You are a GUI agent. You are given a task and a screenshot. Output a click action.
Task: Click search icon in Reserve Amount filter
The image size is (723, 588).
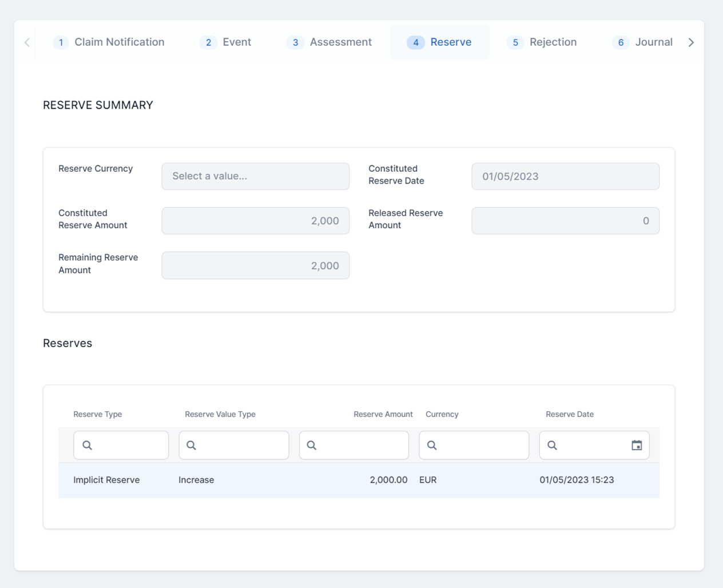pyautogui.click(x=312, y=445)
